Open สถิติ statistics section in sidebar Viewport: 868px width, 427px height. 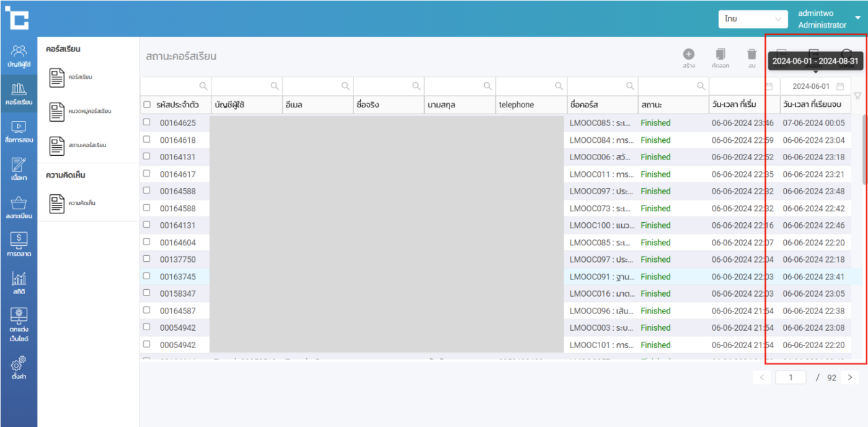coord(19,283)
